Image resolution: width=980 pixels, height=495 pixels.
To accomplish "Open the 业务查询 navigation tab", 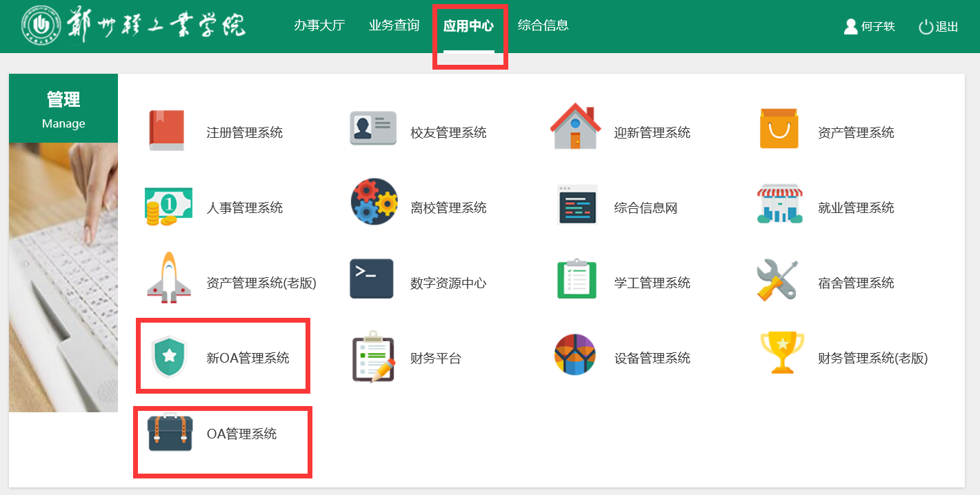I will coord(394,26).
